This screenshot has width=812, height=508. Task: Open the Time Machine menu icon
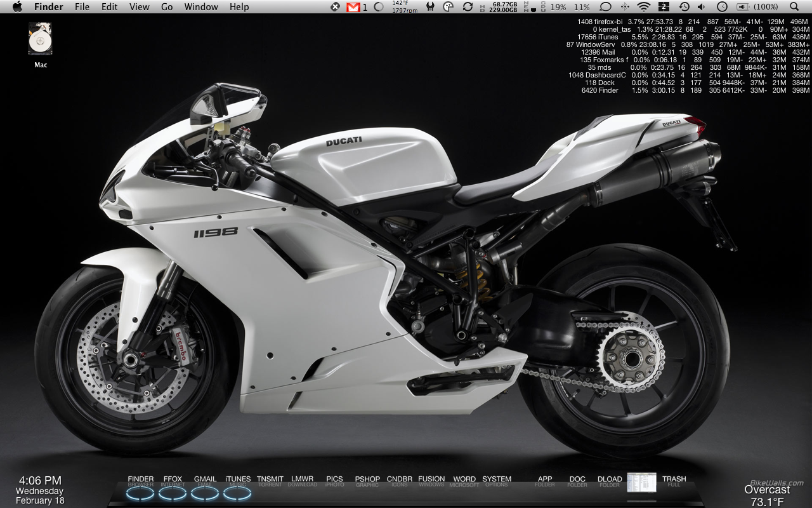[684, 7]
